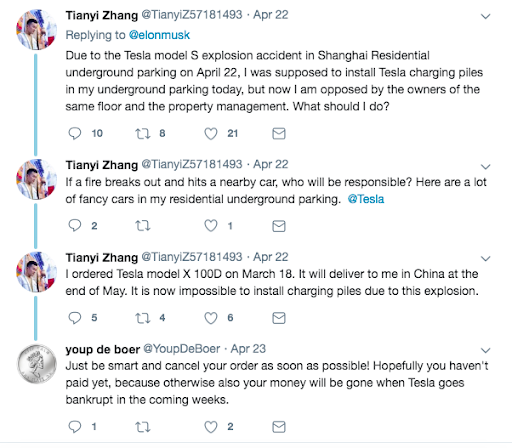Share youp de boer's tweet by message
The height and width of the screenshot is (448, 512).
coord(279,427)
